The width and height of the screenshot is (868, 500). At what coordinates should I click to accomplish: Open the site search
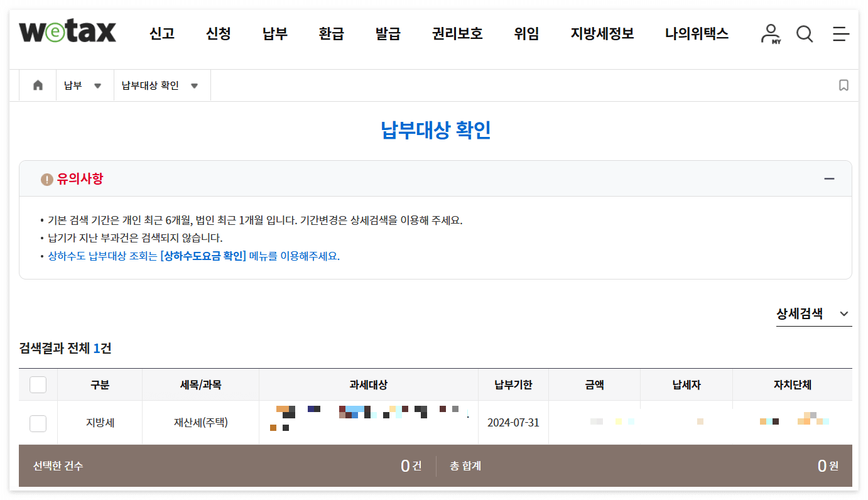[805, 34]
